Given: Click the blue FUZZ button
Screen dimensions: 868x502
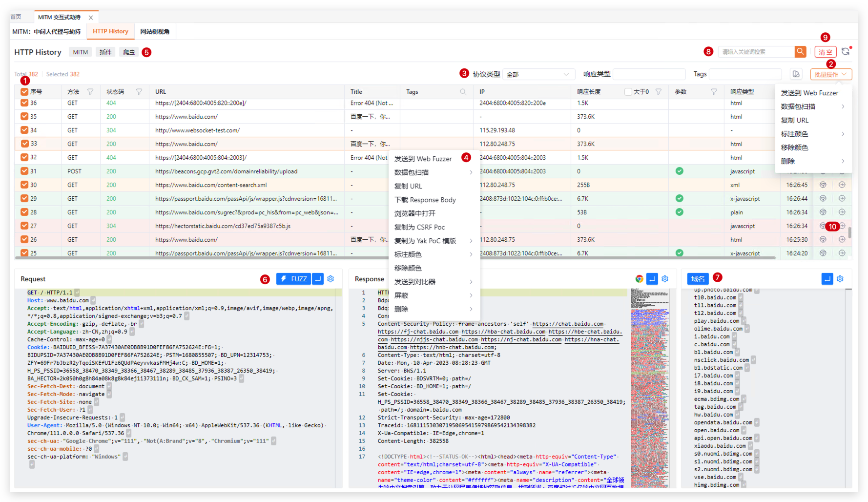Looking at the screenshot, I should pyautogui.click(x=293, y=279).
